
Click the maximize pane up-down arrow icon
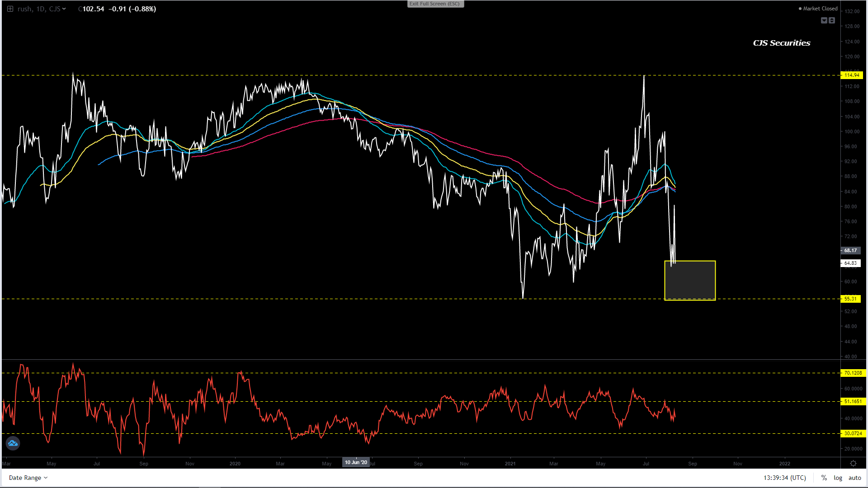click(x=832, y=20)
